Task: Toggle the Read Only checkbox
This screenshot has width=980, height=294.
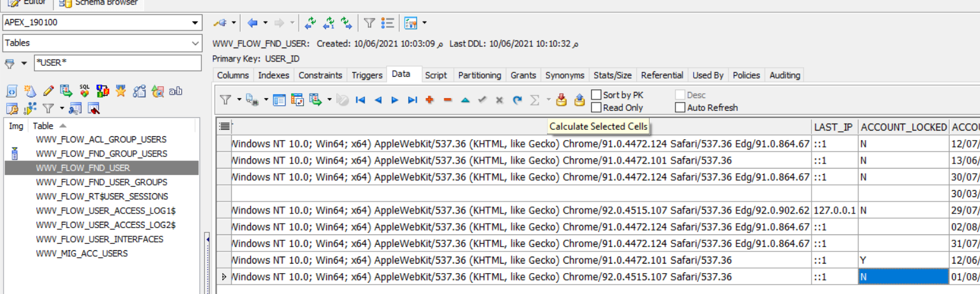Action: [596, 108]
